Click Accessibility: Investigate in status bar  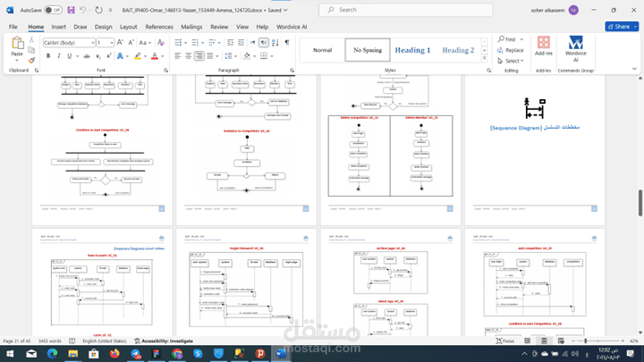tap(164, 341)
